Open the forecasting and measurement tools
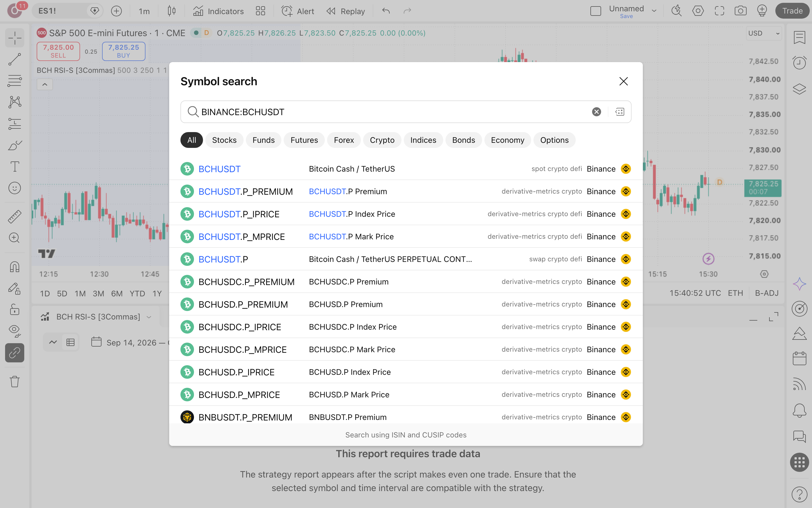812x508 pixels. pos(15,124)
